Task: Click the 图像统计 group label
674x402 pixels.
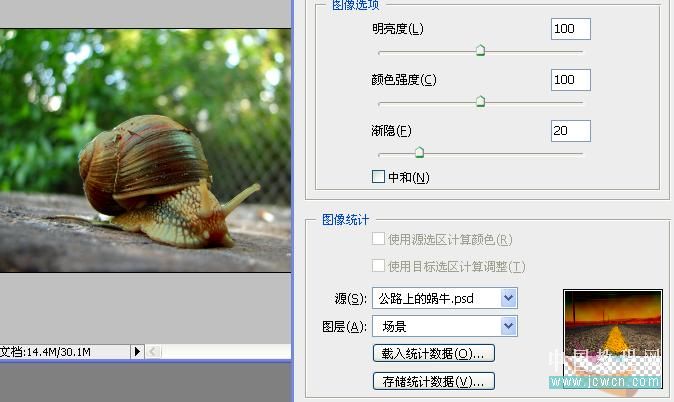Action: pyautogui.click(x=346, y=220)
